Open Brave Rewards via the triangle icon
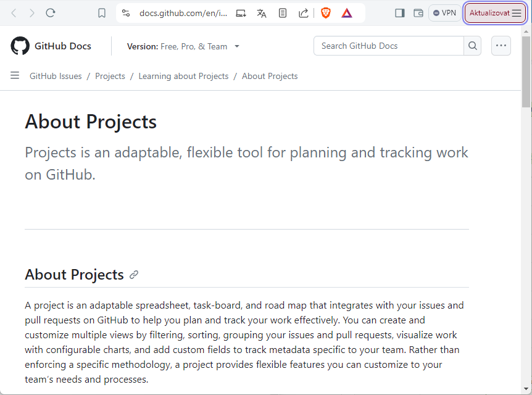532x395 pixels. pos(346,12)
